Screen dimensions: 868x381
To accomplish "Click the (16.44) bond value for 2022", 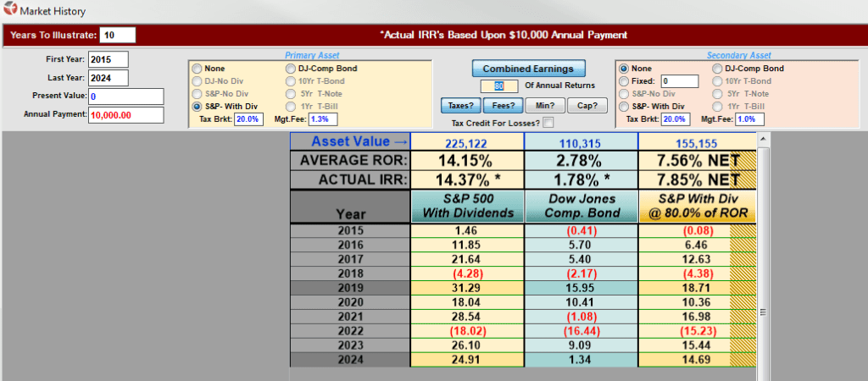I will point(581,331).
